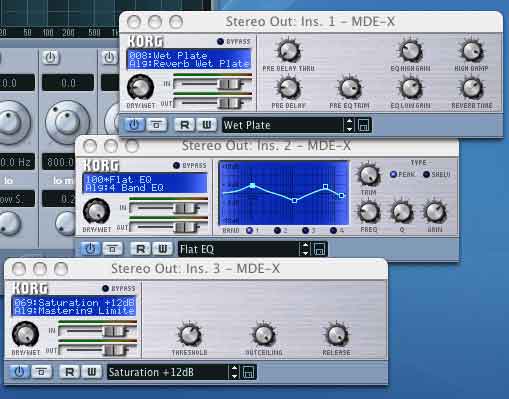Select EQ band 3 button
The width and height of the screenshot is (509, 399).
pos(305,230)
